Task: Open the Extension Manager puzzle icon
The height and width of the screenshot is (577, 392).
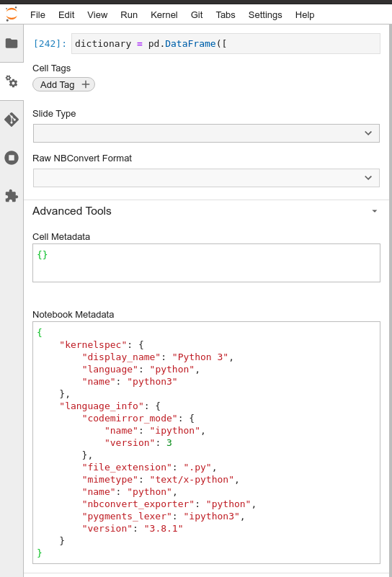Action: point(12,196)
